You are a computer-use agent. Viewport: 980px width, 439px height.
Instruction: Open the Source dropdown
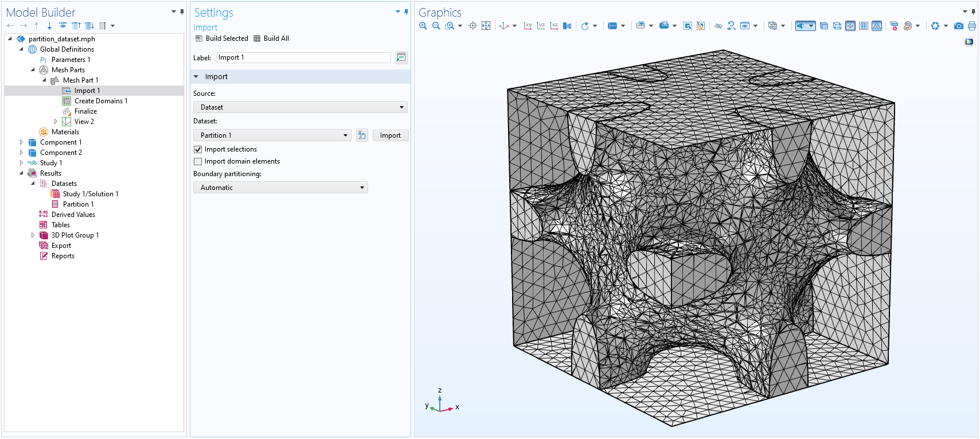tap(300, 107)
